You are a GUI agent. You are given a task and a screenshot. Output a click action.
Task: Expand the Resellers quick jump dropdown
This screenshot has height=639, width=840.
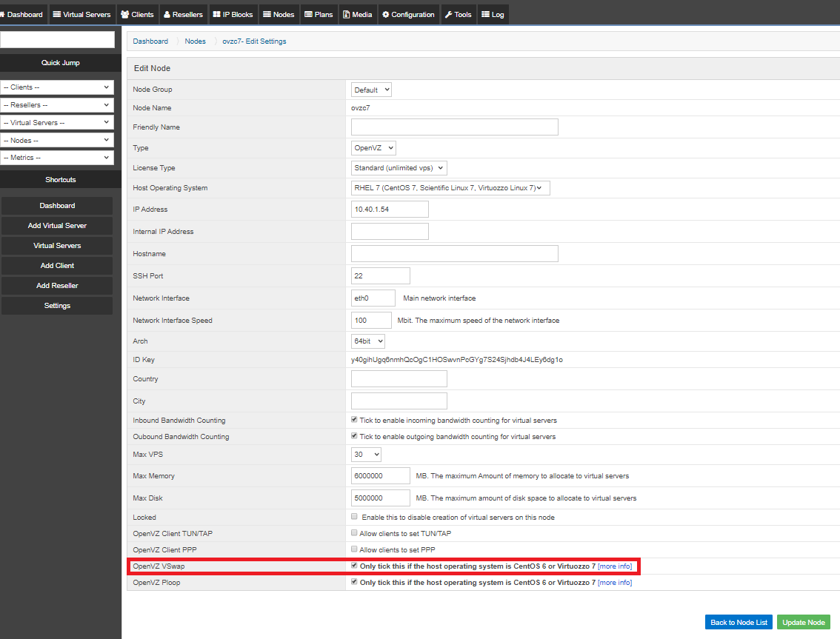click(57, 105)
